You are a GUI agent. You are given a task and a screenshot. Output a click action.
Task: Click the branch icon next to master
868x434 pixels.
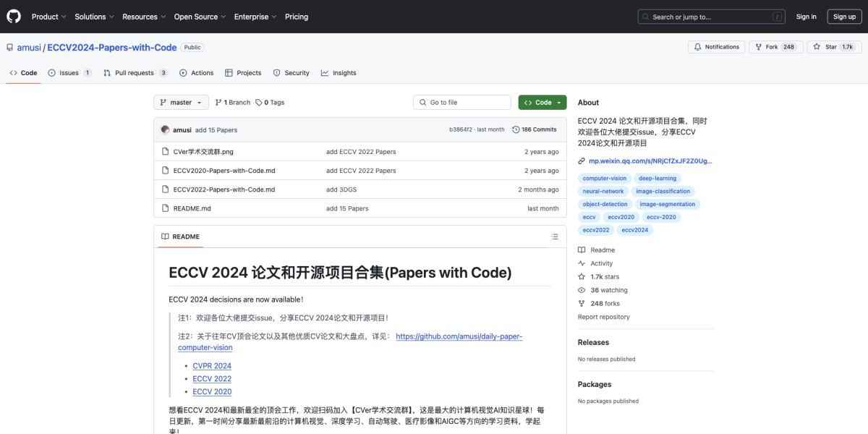217,101
